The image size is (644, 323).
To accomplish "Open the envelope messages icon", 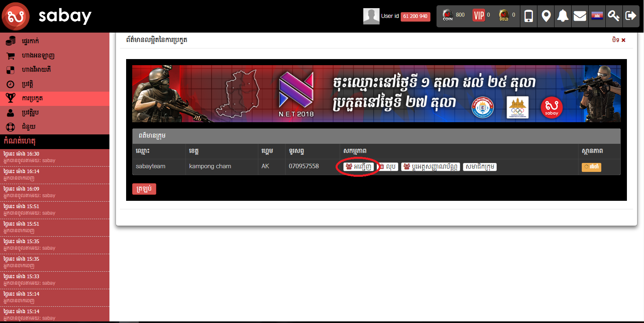I will (580, 16).
